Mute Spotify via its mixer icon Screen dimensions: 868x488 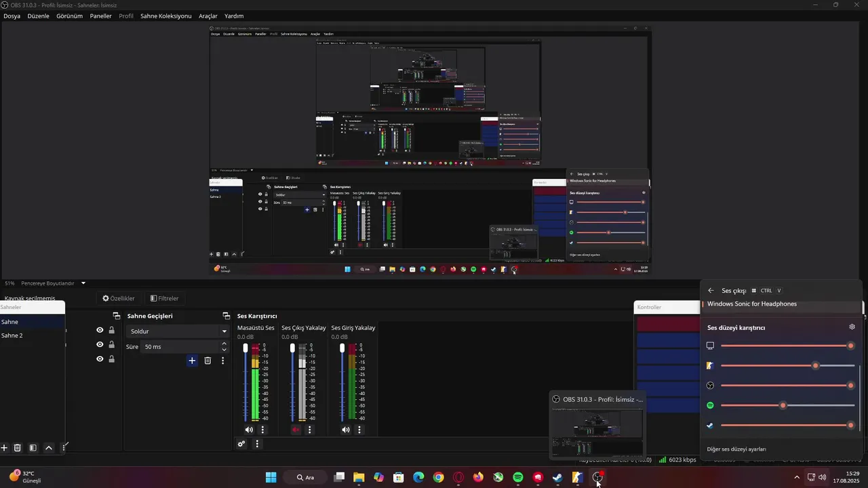coord(710,405)
